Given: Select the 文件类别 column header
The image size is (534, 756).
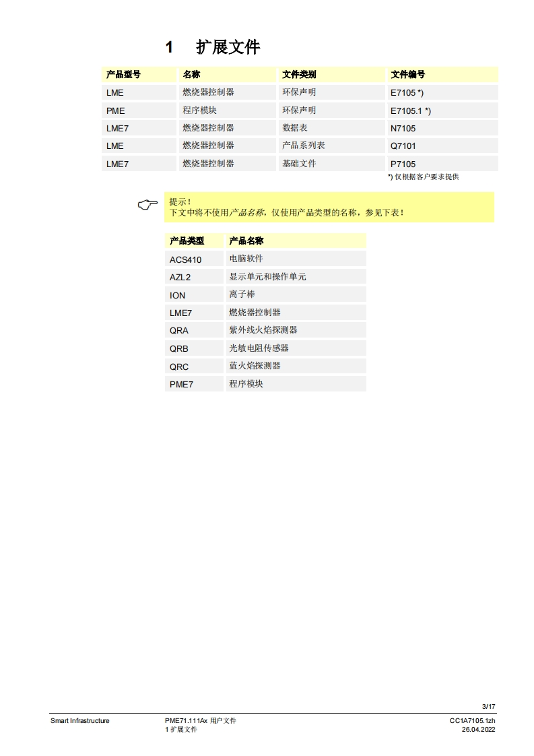Looking at the screenshot, I should coord(299,75).
